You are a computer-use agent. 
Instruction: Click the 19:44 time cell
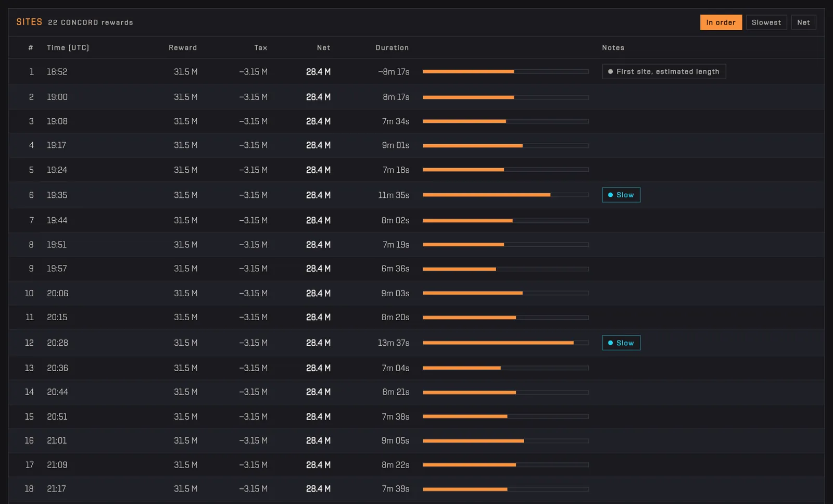click(57, 220)
